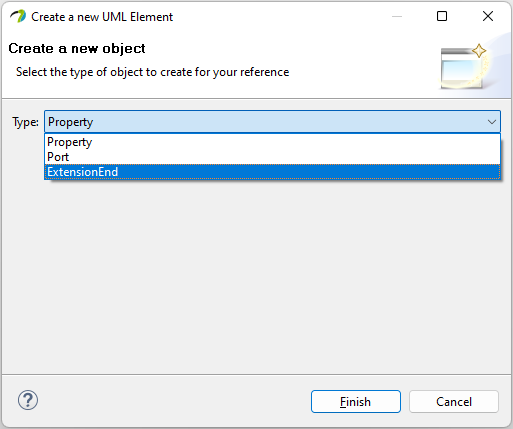Open help via the question mark icon
Screen dimensions: 513x429
point(28,400)
